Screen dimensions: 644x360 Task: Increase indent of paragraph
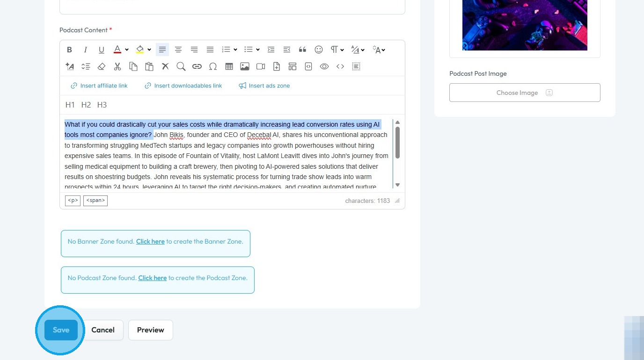pyautogui.click(x=271, y=50)
